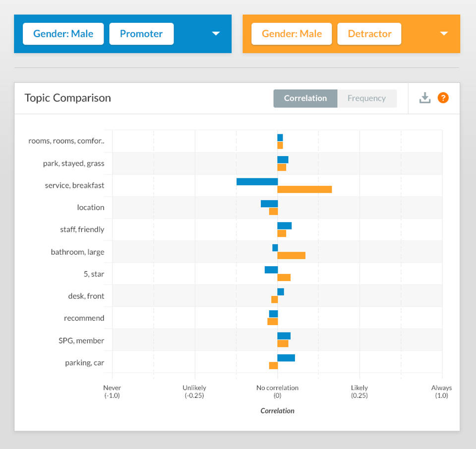Click blue bar for service, breakfast
This screenshot has width=476, height=449.
coord(257,181)
